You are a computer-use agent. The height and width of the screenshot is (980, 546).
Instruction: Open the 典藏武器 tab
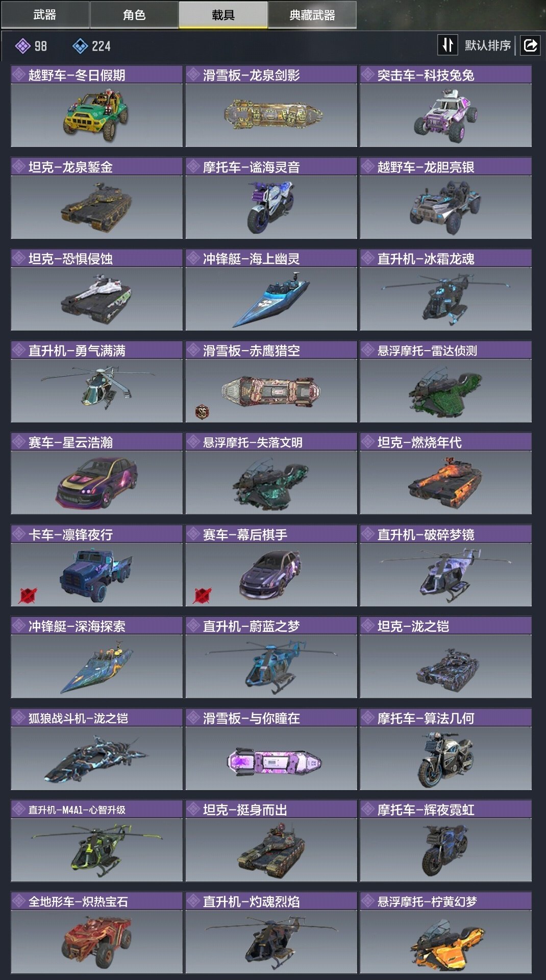(x=312, y=15)
